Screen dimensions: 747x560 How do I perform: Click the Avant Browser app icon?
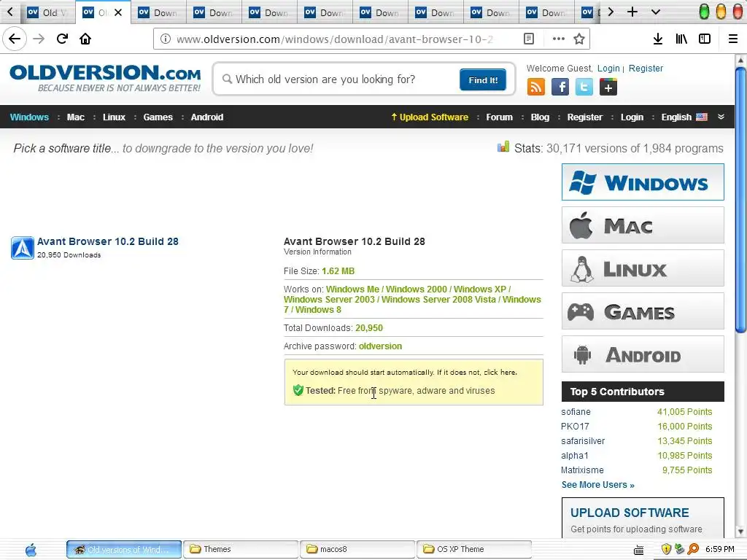[x=23, y=248]
